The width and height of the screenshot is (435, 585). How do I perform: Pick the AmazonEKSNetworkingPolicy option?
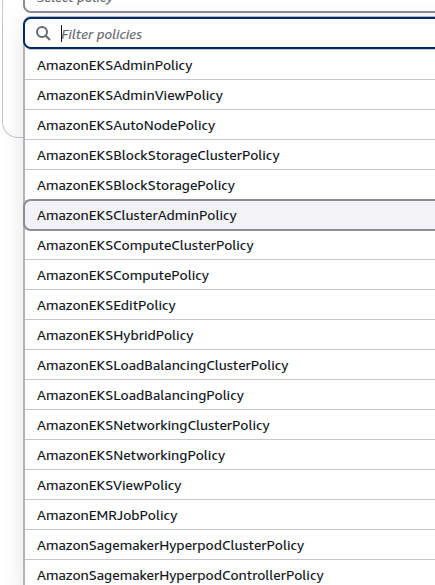(230, 455)
